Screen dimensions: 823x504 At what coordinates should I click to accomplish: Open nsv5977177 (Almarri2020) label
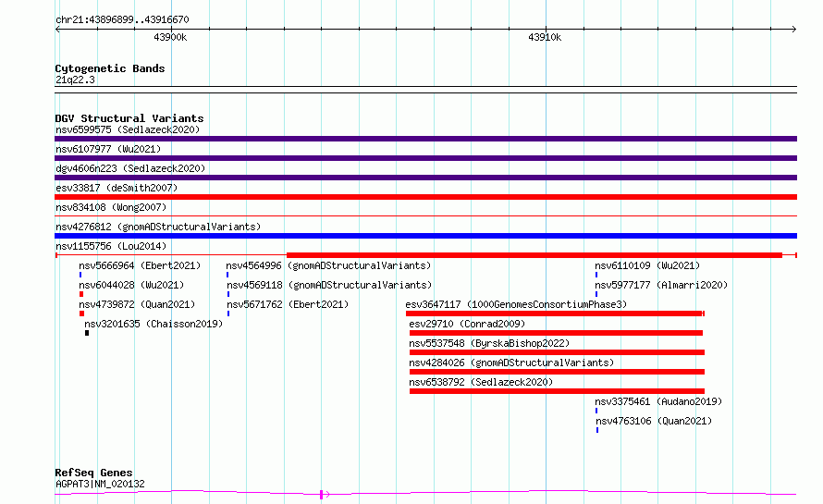tap(661, 285)
